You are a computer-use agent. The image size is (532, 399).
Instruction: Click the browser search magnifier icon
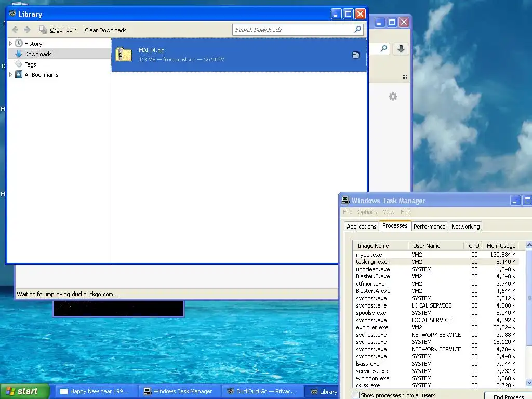click(x=383, y=49)
